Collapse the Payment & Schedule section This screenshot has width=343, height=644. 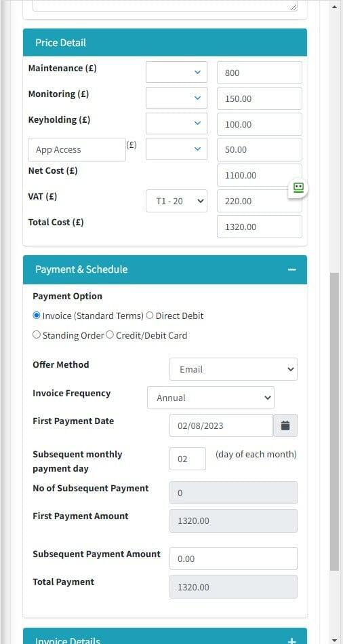click(291, 270)
